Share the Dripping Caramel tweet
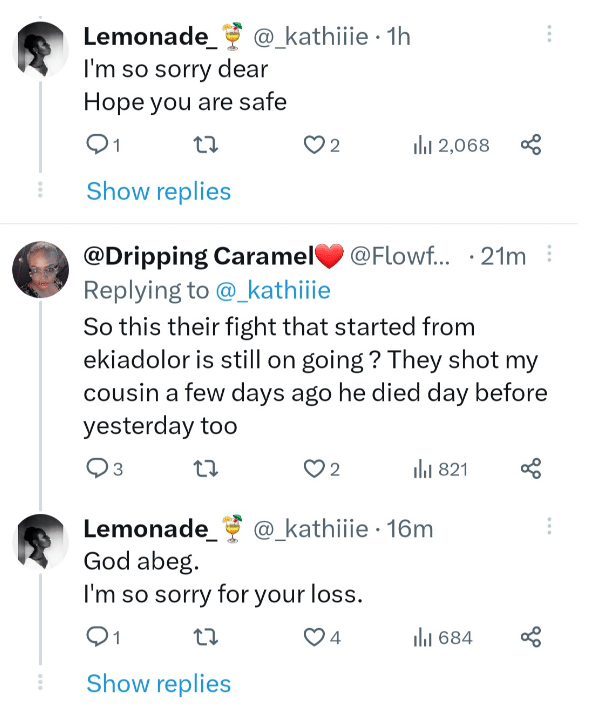The width and height of the screenshot is (602, 708). [531, 468]
